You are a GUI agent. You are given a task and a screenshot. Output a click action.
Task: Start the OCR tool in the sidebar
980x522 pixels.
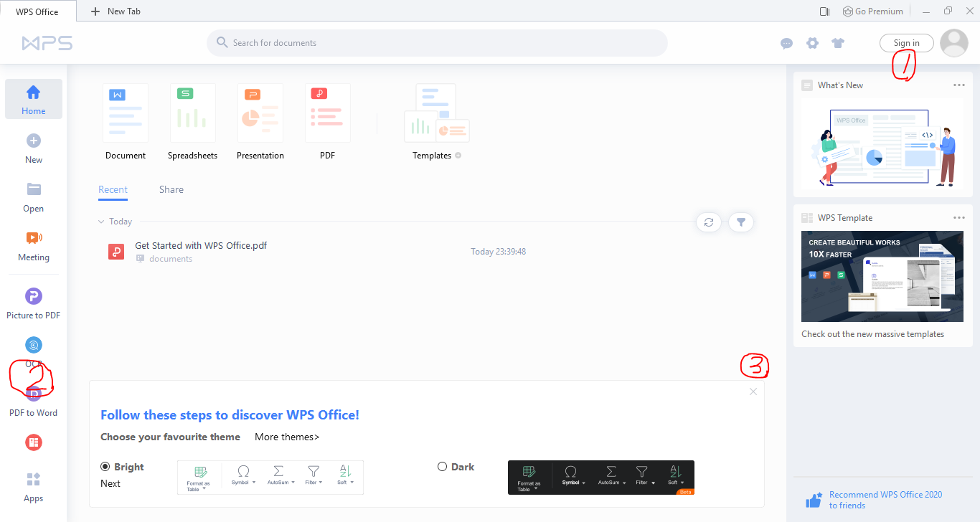coord(34,352)
